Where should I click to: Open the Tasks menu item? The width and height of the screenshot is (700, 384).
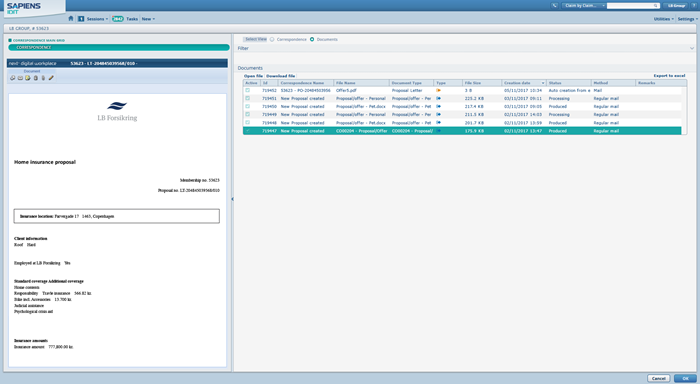[x=132, y=19]
